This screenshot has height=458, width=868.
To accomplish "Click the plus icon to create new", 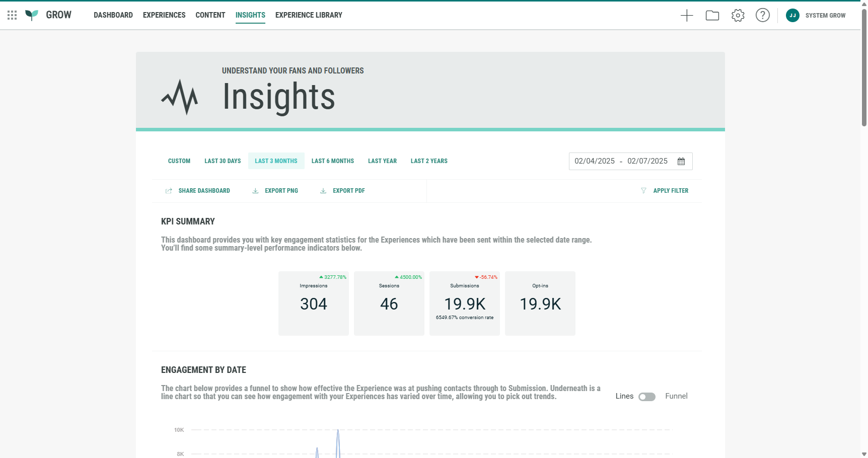I will [687, 16].
